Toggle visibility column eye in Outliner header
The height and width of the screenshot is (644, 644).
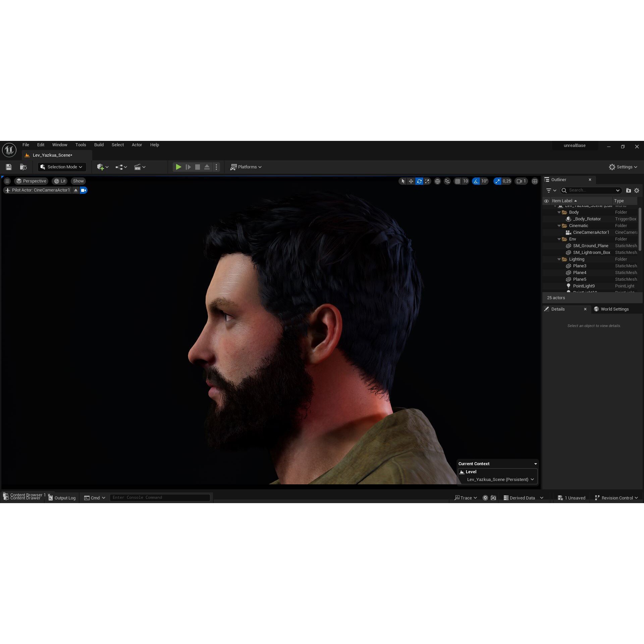point(546,201)
